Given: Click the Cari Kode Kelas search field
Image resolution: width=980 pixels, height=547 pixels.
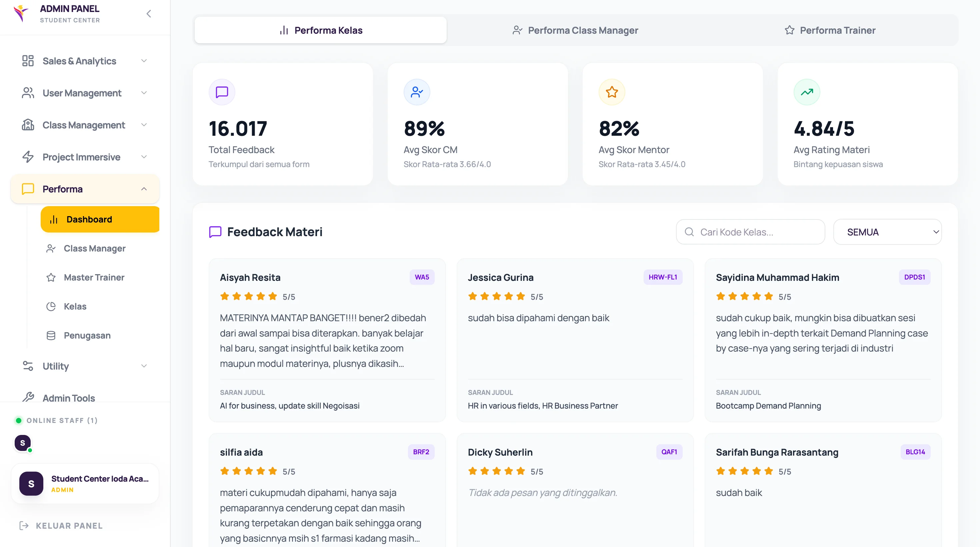Looking at the screenshot, I should (x=750, y=232).
